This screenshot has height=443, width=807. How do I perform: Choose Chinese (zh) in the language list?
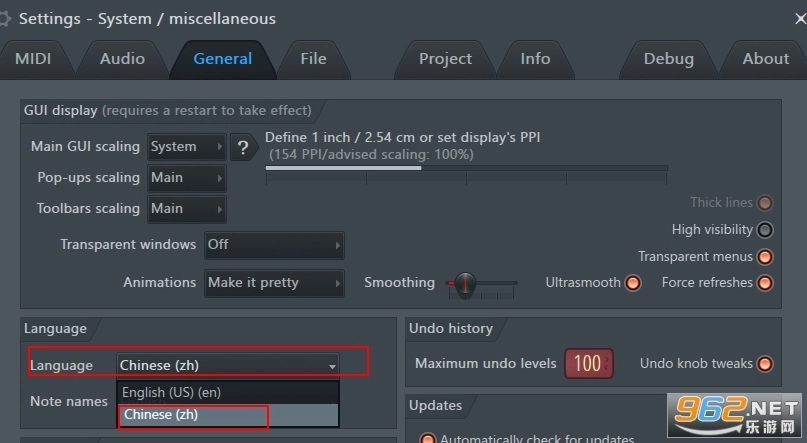(161, 415)
